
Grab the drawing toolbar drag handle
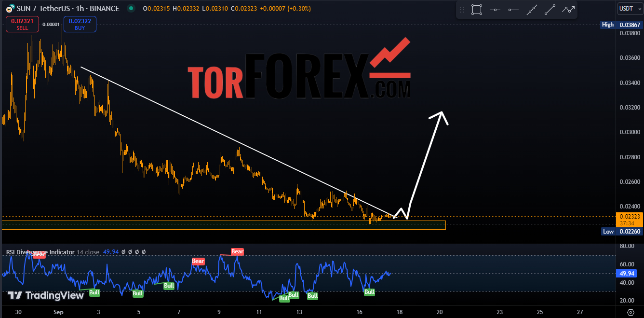(462, 9)
